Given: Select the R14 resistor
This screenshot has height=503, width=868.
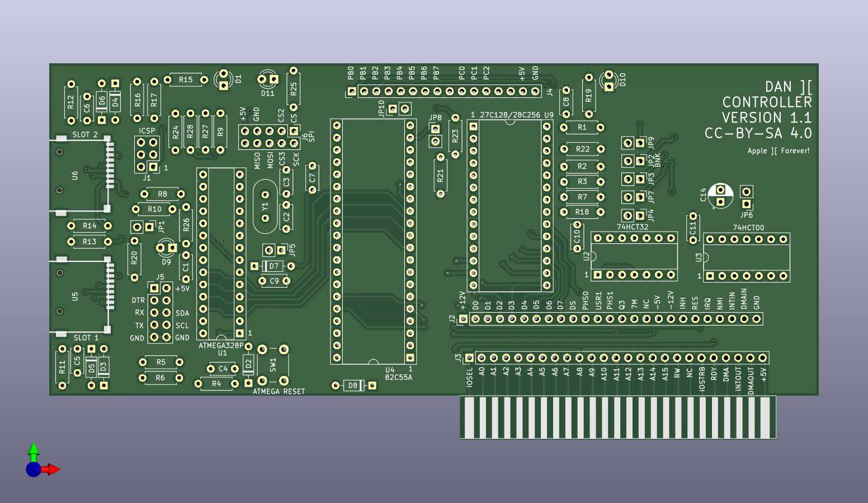Looking at the screenshot, I should pyautogui.click(x=89, y=226).
